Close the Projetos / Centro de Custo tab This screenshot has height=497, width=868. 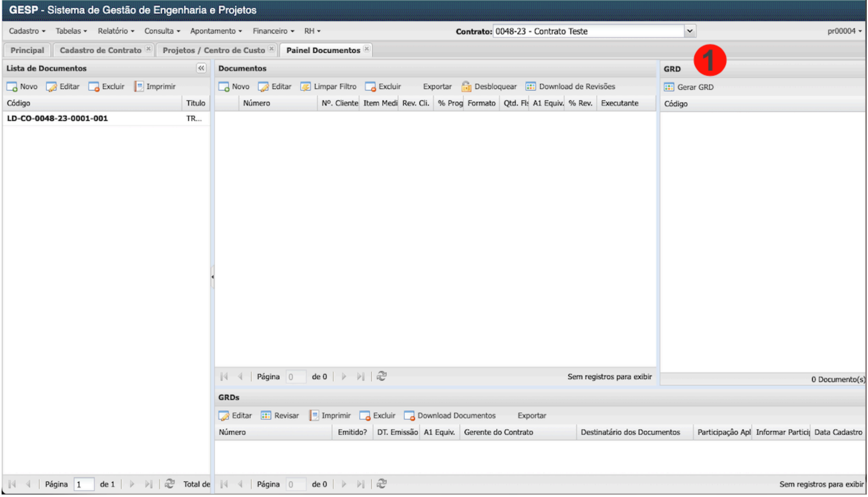(x=271, y=49)
